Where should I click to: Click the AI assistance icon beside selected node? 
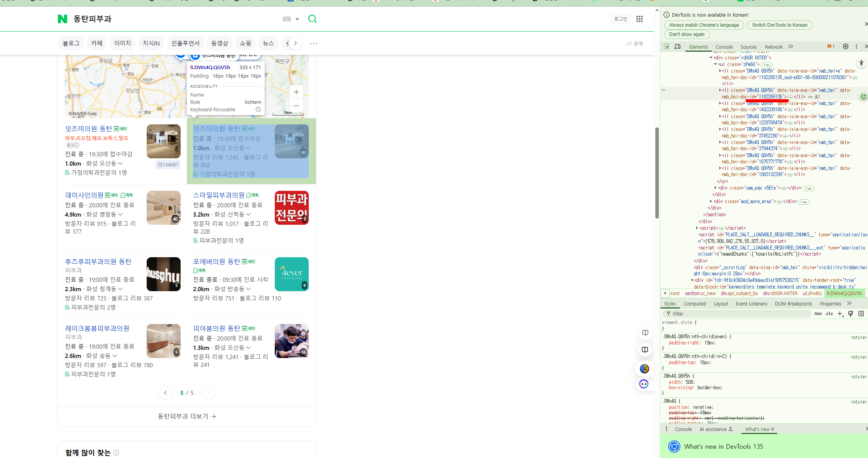(864, 97)
